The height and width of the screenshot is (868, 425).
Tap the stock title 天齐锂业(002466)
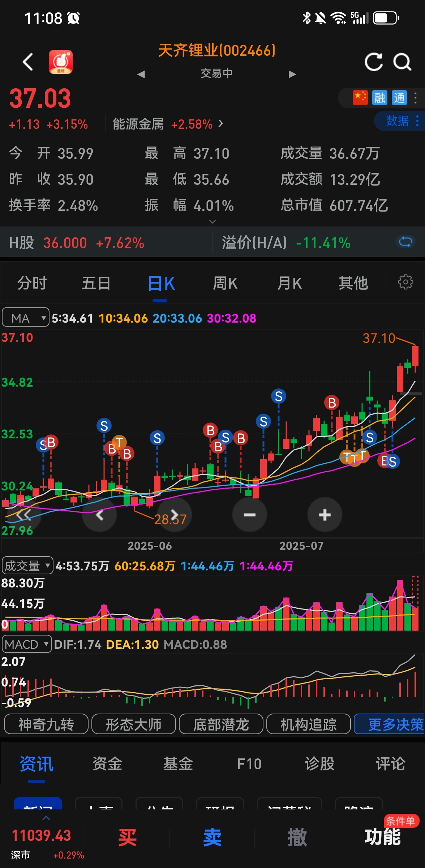pos(217,51)
